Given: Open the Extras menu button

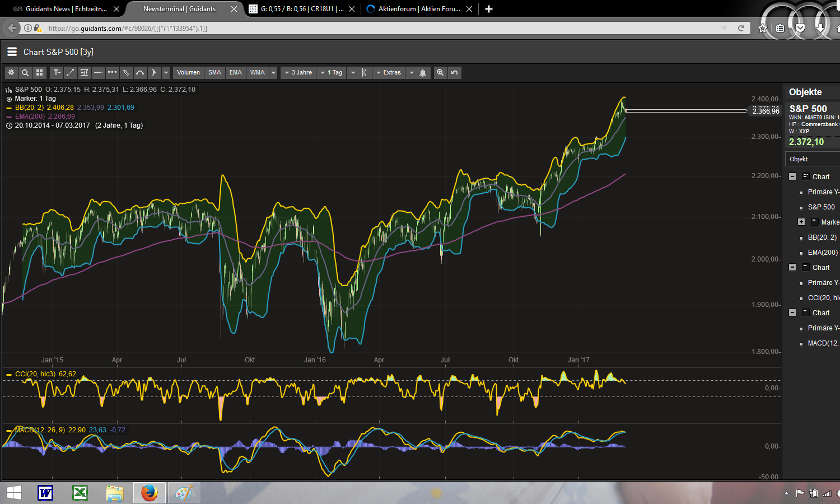Looking at the screenshot, I should point(389,73).
